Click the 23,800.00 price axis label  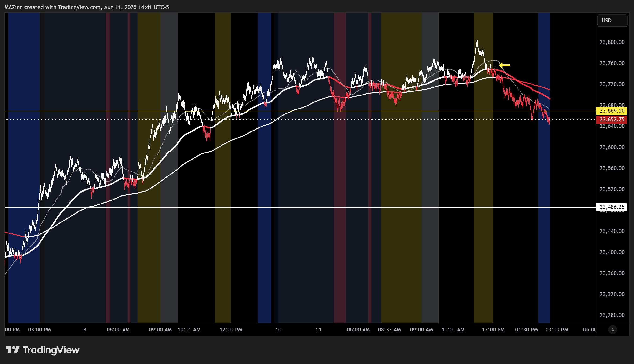point(612,42)
